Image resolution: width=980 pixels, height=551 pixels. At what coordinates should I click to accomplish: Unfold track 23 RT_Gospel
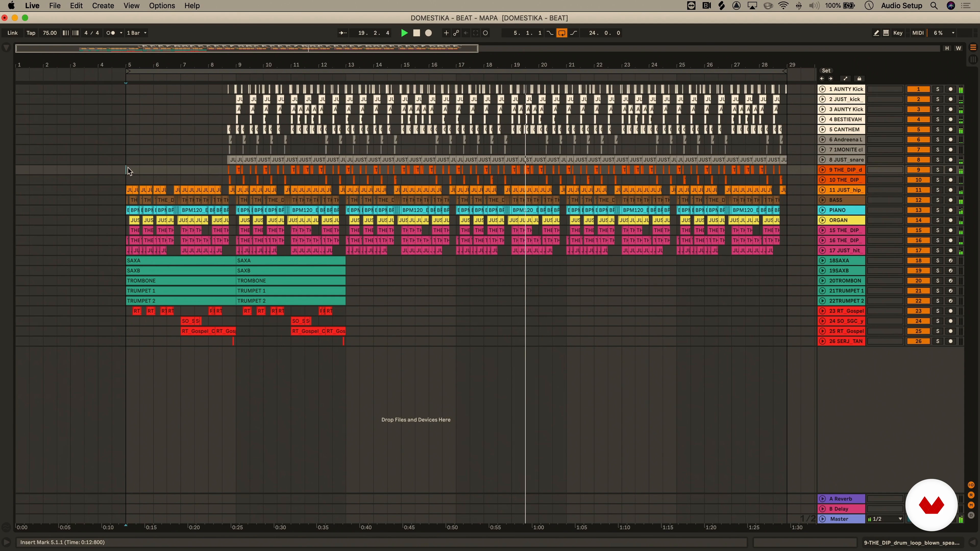[x=822, y=311]
